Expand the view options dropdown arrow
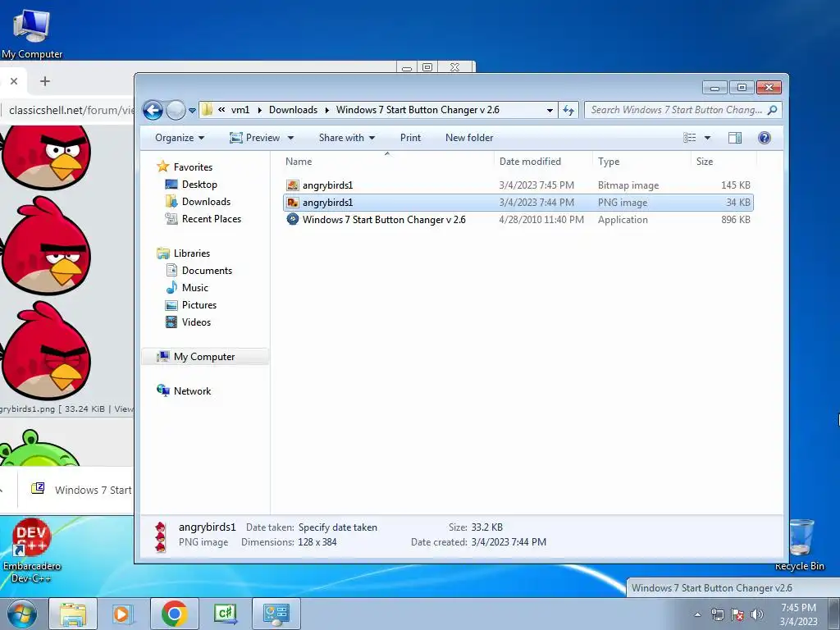 [x=707, y=138]
